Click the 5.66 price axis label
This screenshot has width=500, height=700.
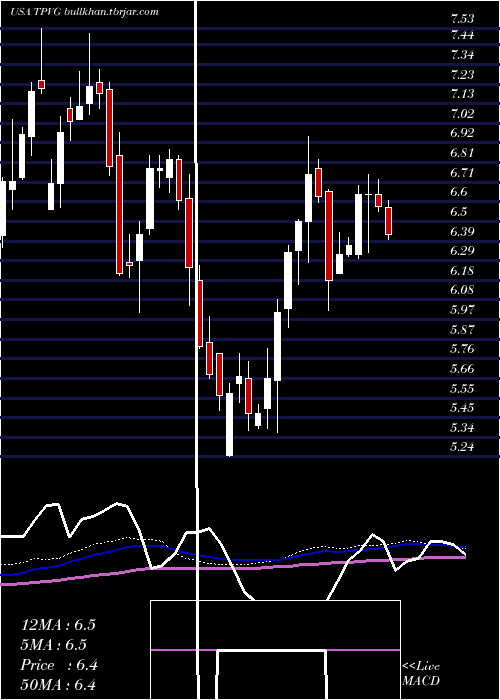pos(462,369)
